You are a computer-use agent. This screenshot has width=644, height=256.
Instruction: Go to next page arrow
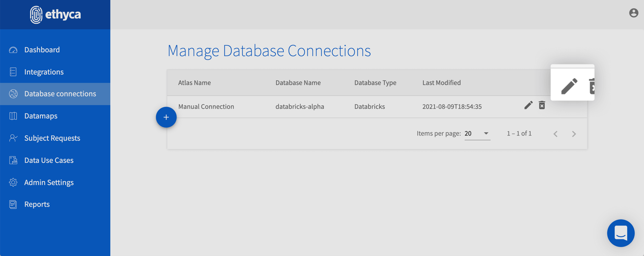574,134
